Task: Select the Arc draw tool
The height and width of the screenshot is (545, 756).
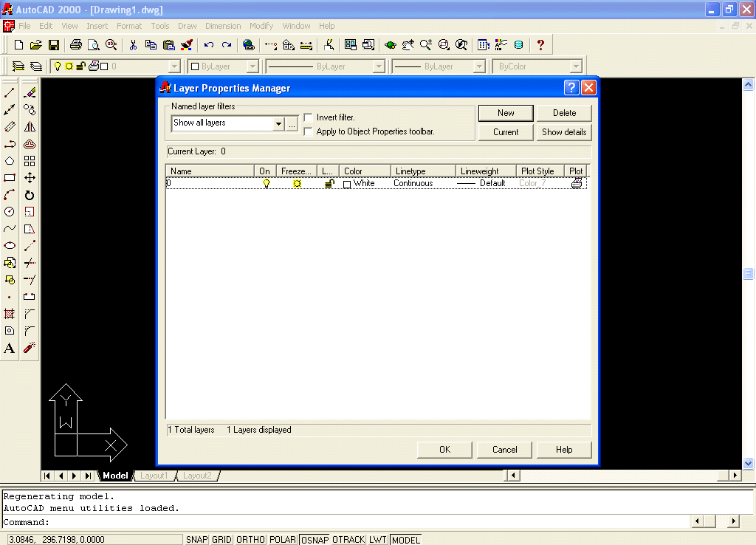Action: pos(10,195)
